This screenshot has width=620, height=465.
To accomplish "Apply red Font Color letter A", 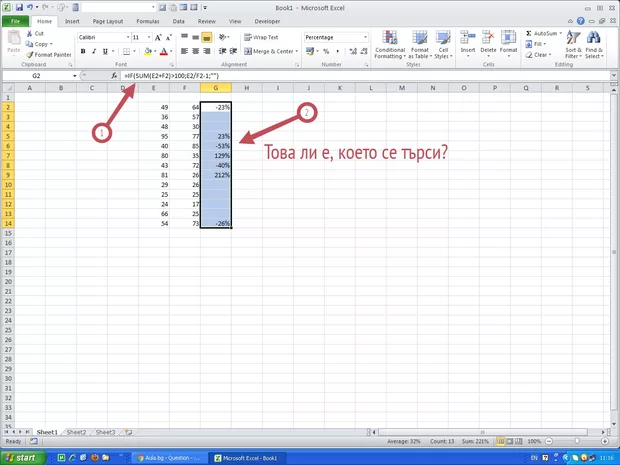I will coord(164,51).
